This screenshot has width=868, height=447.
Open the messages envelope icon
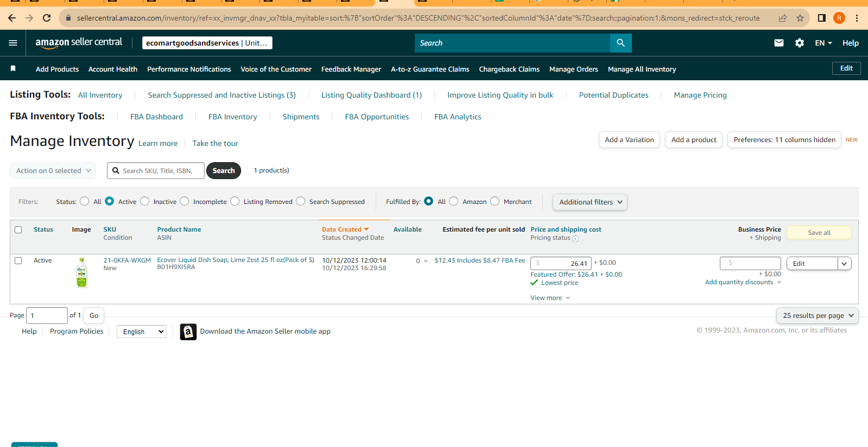(779, 43)
